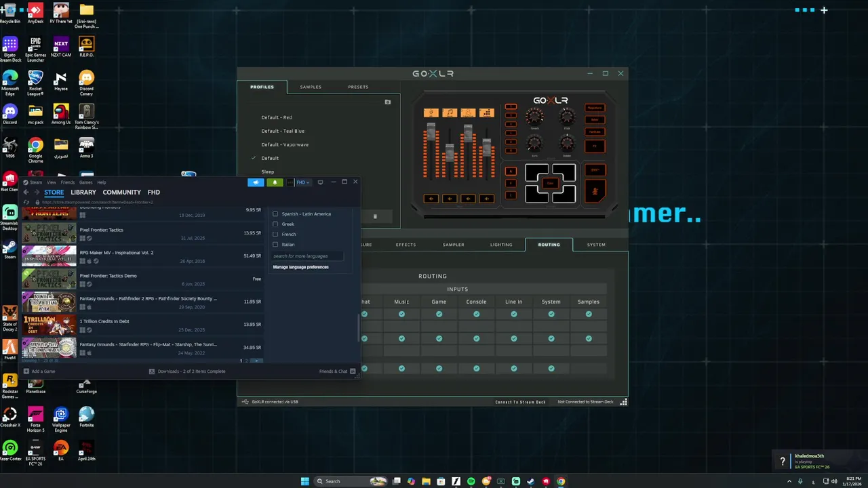Viewport: 868px width, 488px height.
Task: Open Friends & Chat in Steam
Action: (x=337, y=371)
